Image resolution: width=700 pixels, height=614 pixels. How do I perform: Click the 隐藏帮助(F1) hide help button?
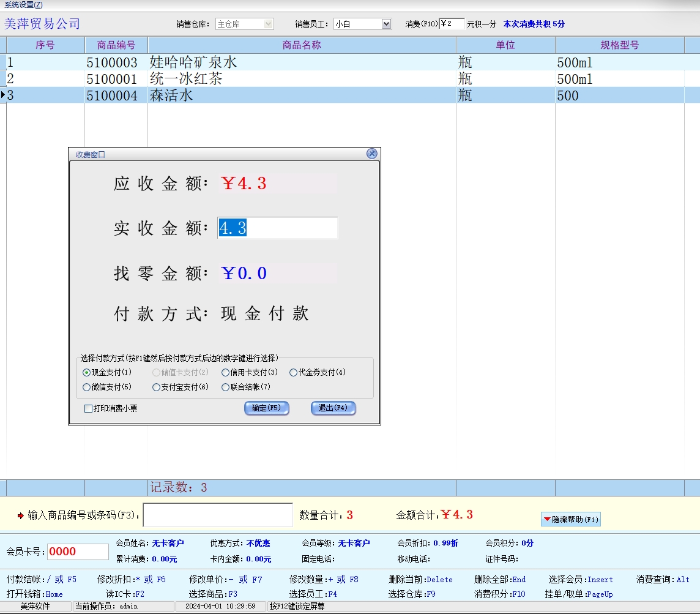click(570, 519)
